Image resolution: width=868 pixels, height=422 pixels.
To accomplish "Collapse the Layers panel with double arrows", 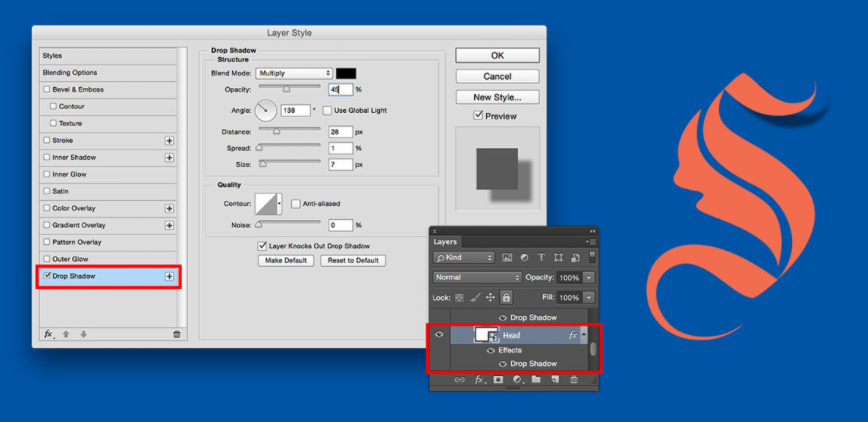I will [593, 231].
